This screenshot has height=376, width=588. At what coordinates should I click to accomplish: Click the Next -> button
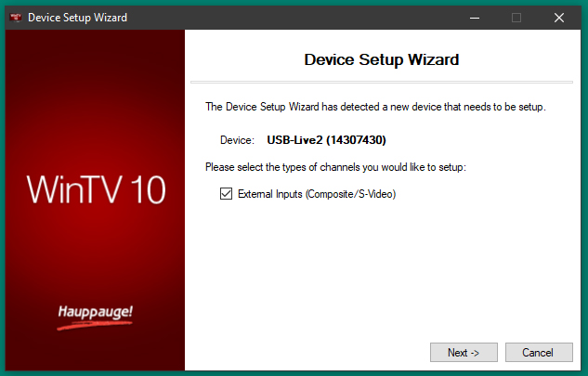pyautogui.click(x=464, y=353)
